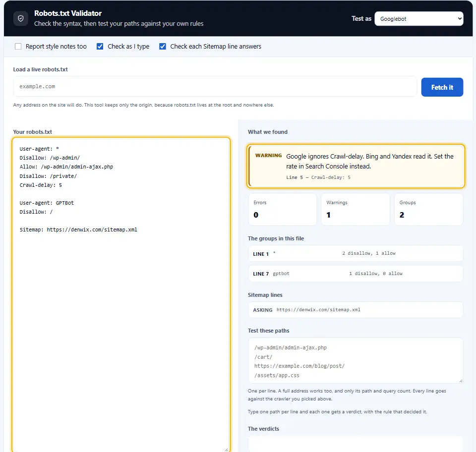Click the 'The groups in this file' heading
Screen dimensions: 476x452
tap(276, 238)
